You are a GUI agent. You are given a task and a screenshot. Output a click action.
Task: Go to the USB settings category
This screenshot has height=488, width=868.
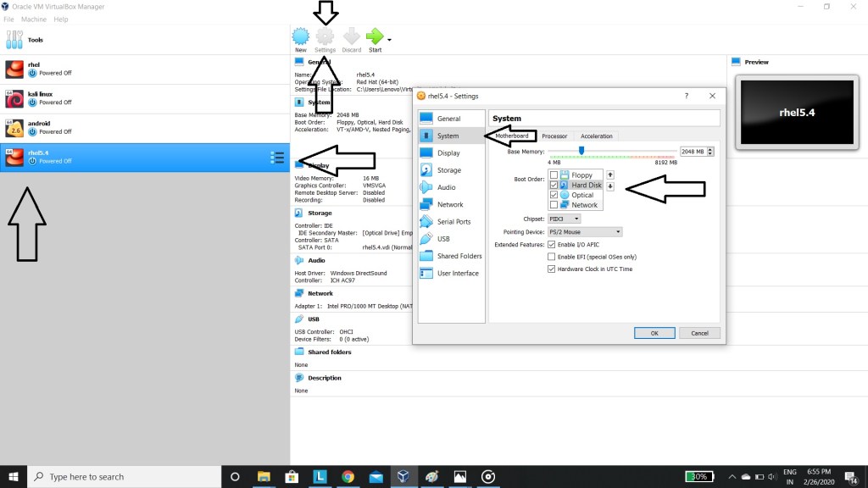pyautogui.click(x=443, y=239)
